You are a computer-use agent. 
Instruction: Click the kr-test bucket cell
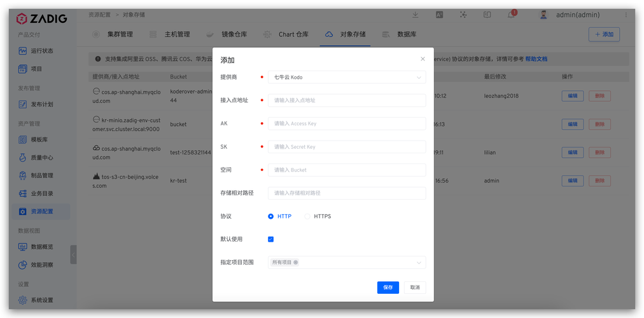[x=178, y=181]
